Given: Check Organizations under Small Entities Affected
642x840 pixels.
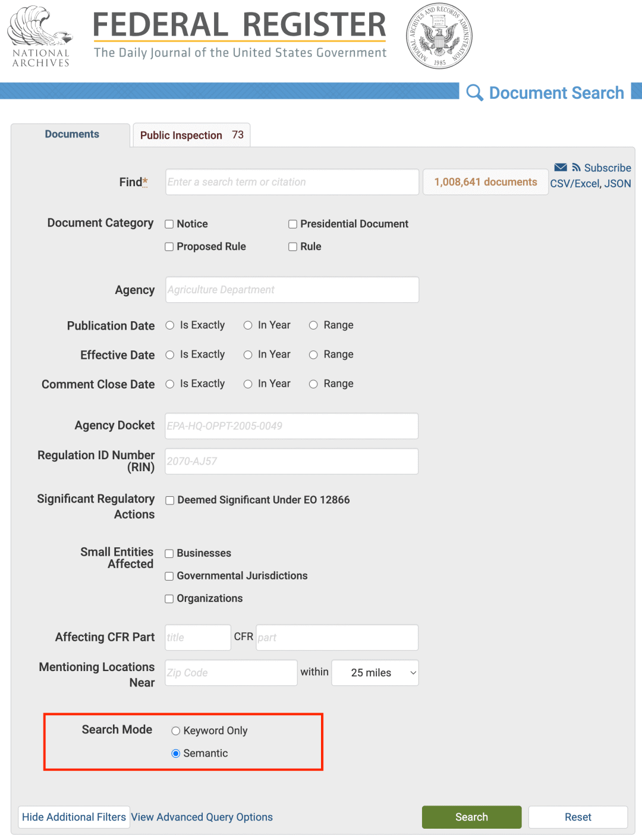Looking at the screenshot, I should (x=169, y=599).
